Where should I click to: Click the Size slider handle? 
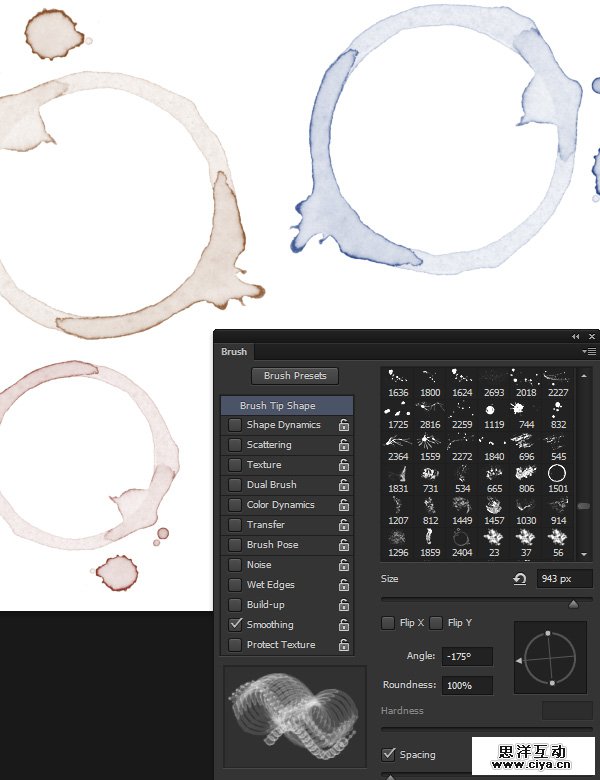pos(573,604)
